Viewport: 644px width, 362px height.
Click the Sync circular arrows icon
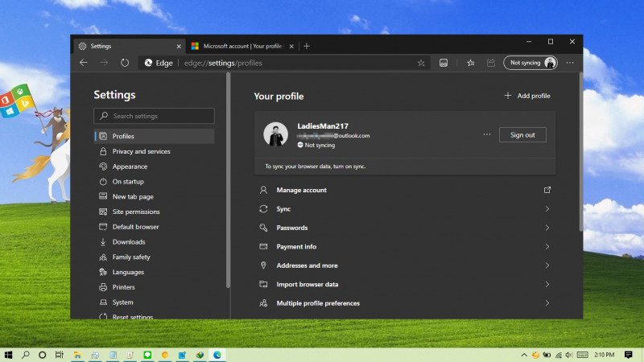tap(263, 209)
